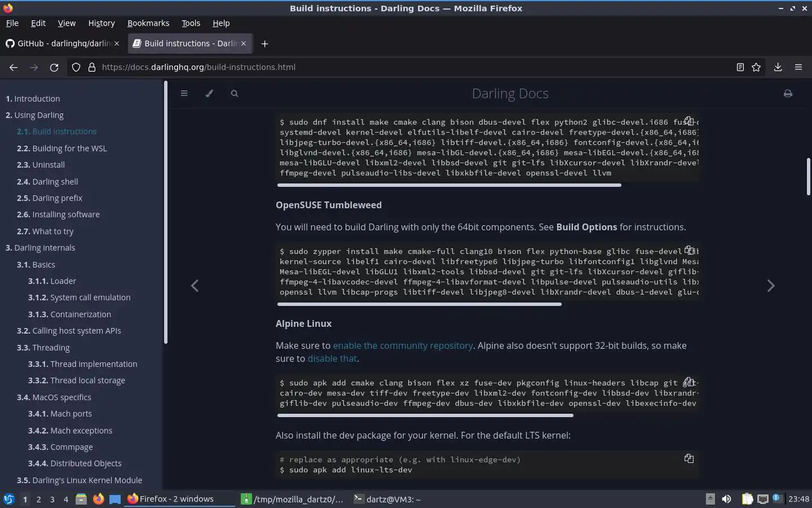The width and height of the screenshot is (812, 508).
Task: Open the History menu
Action: pyautogui.click(x=101, y=23)
